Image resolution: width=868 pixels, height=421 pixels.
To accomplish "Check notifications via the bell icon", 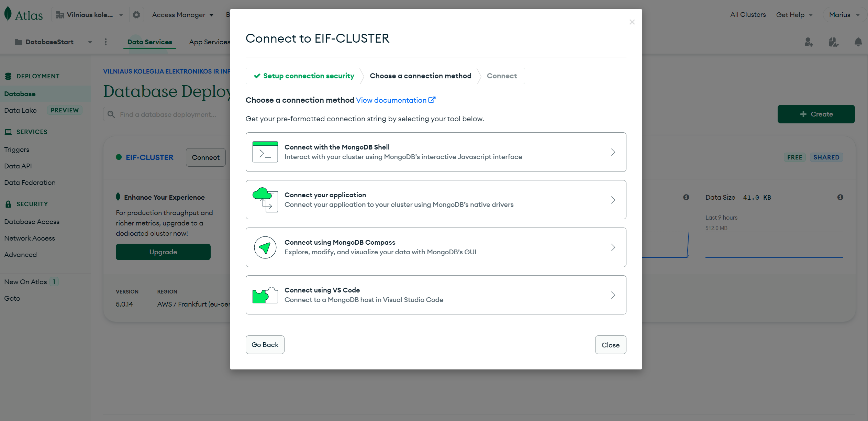I will click(858, 42).
